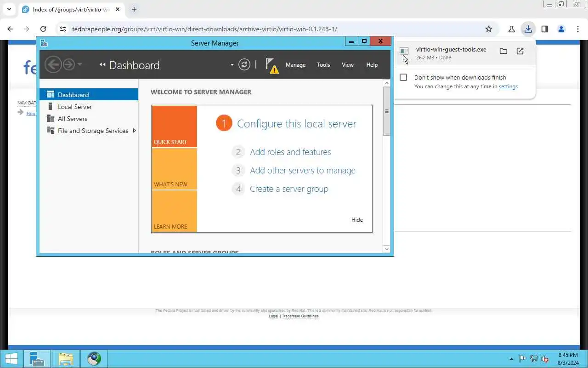Image resolution: width=588 pixels, height=368 pixels.
Task: Click the virtio-win-guest-tools.exe file icon
Action: [x=404, y=51]
